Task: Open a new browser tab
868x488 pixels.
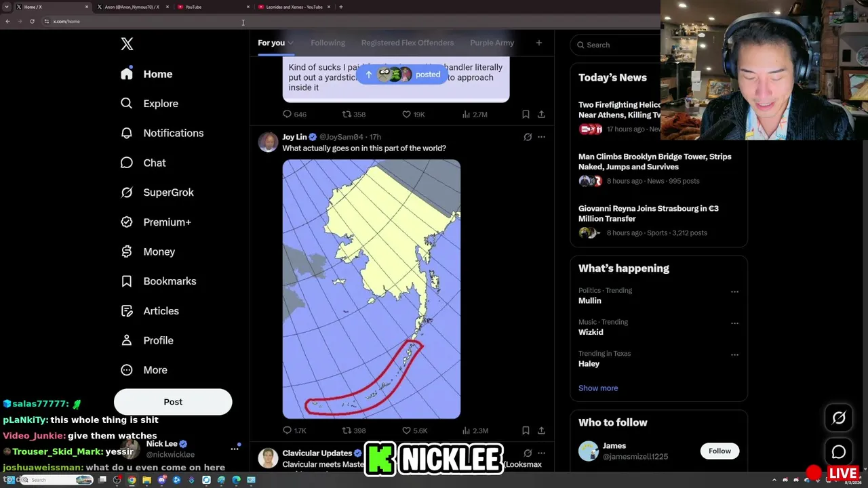Action: pyautogui.click(x=340, y=7)
